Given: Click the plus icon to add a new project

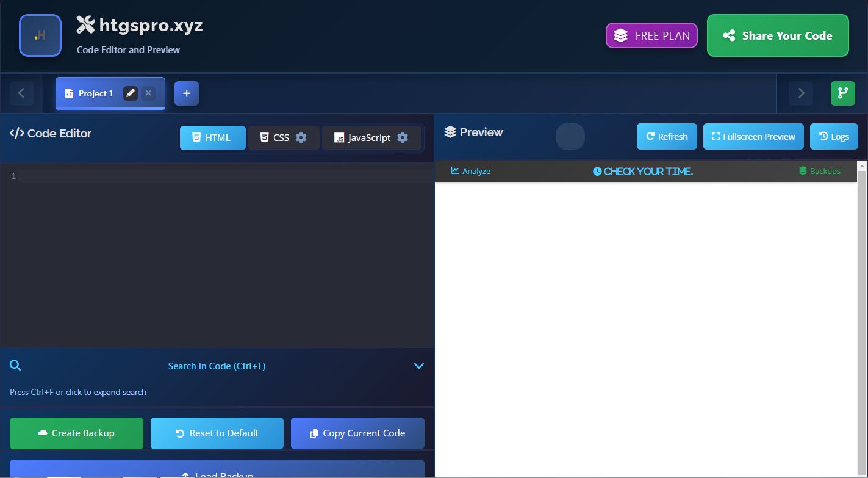Looking at the screenshot, I should [x=187, y=93].
